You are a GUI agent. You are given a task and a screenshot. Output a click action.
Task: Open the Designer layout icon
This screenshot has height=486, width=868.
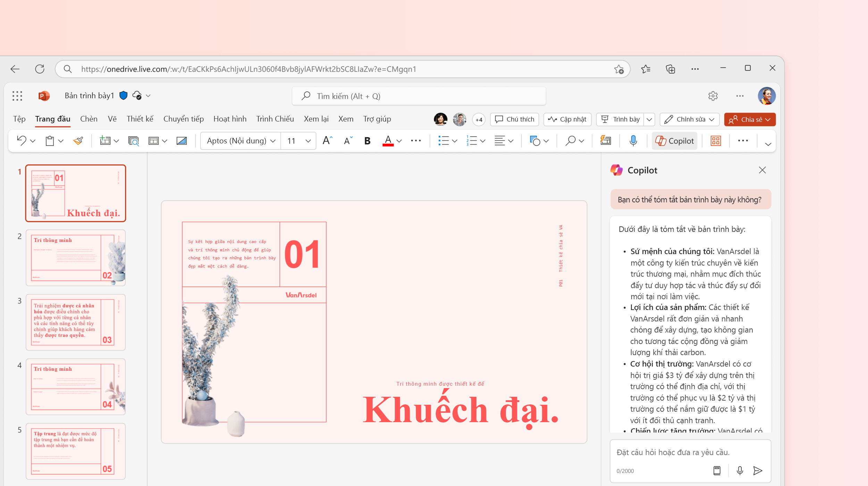(715, 141)
